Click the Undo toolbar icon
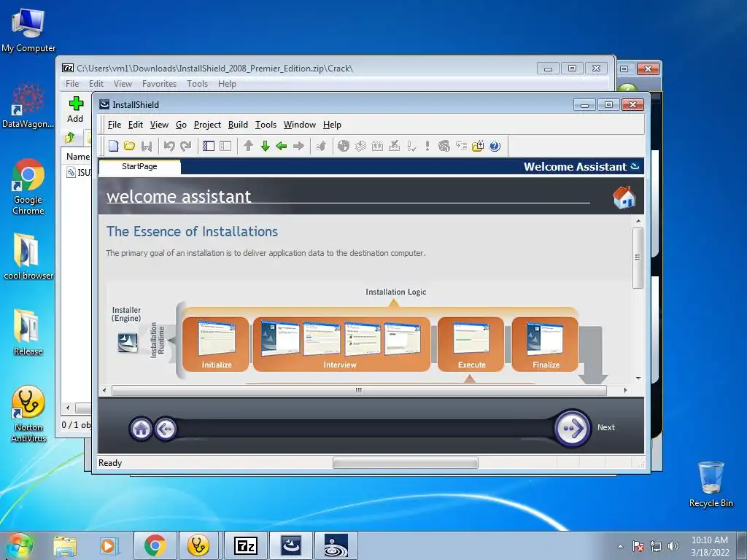Image resolution: width=747 pixels, height=560 pixels. (x=169, y=146)
